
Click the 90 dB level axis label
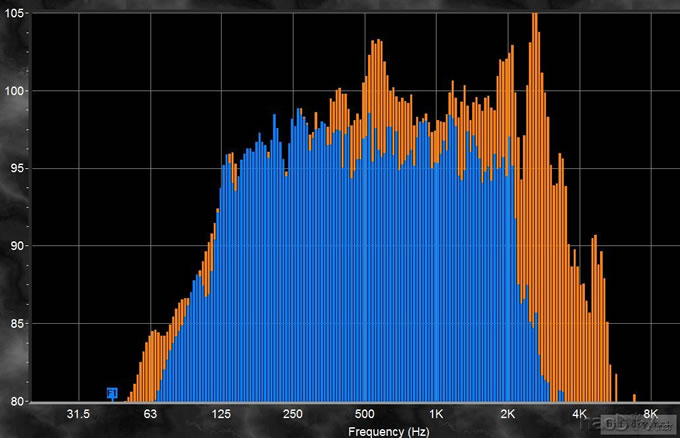click(x=15, y=246)
